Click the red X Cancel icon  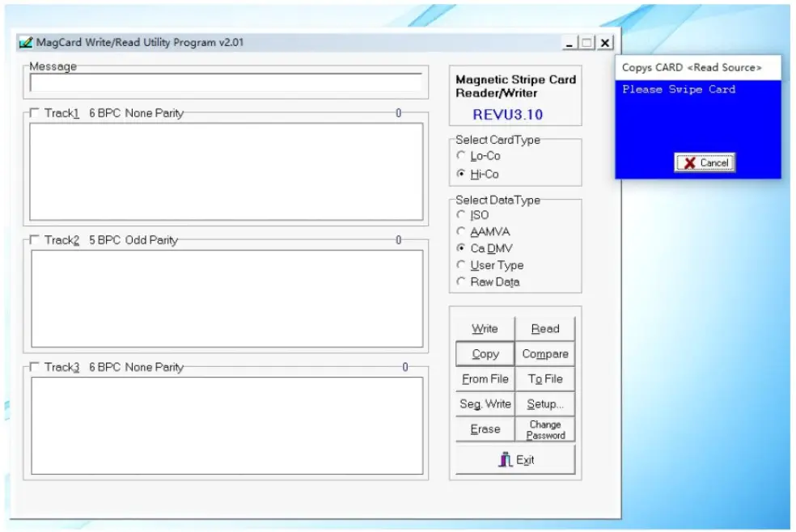[x=691, y=162]
